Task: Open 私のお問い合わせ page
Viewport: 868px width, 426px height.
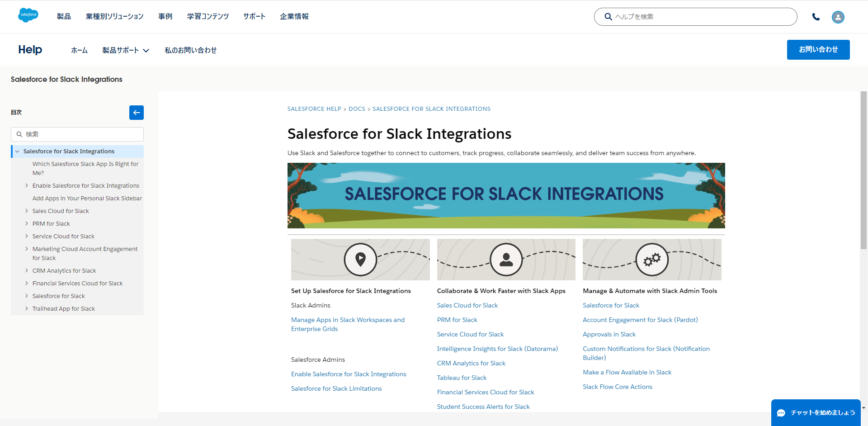Action: click(191, 50)
